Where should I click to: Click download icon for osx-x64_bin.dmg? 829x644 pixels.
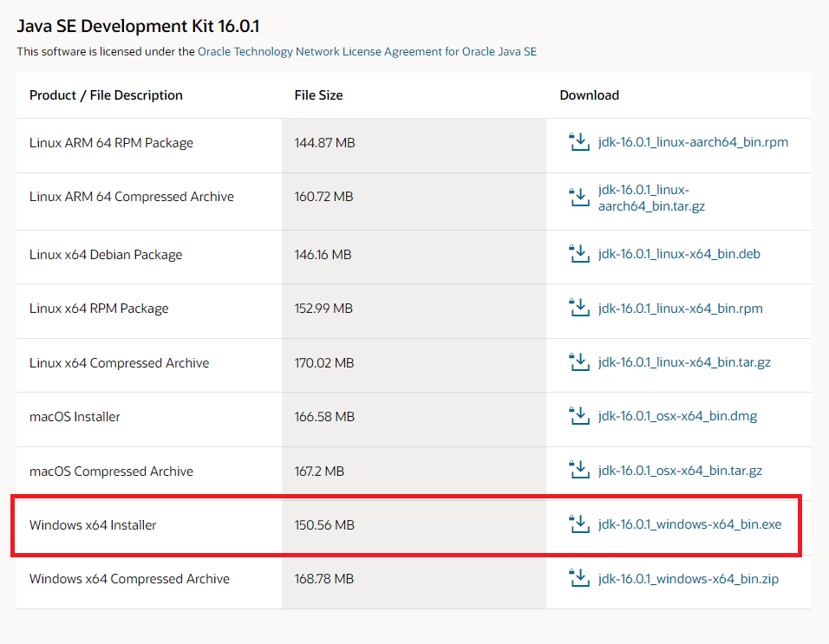[x=579, y=416]
